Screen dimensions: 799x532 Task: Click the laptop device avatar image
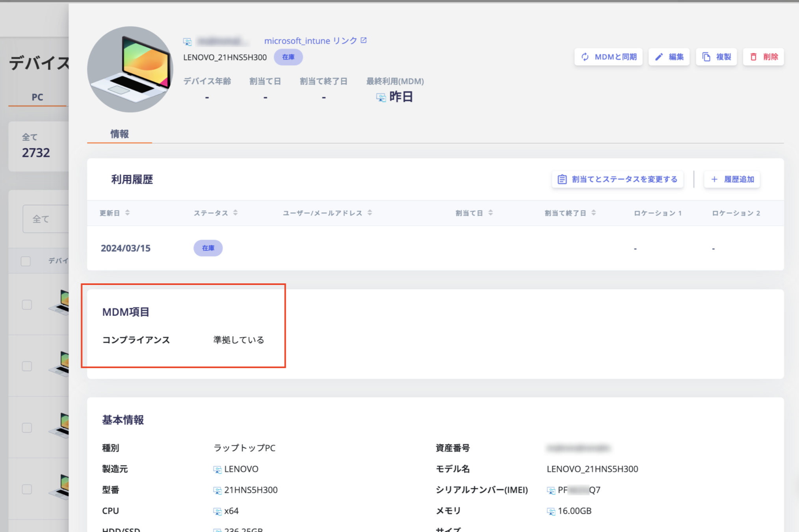pos(130,69)
